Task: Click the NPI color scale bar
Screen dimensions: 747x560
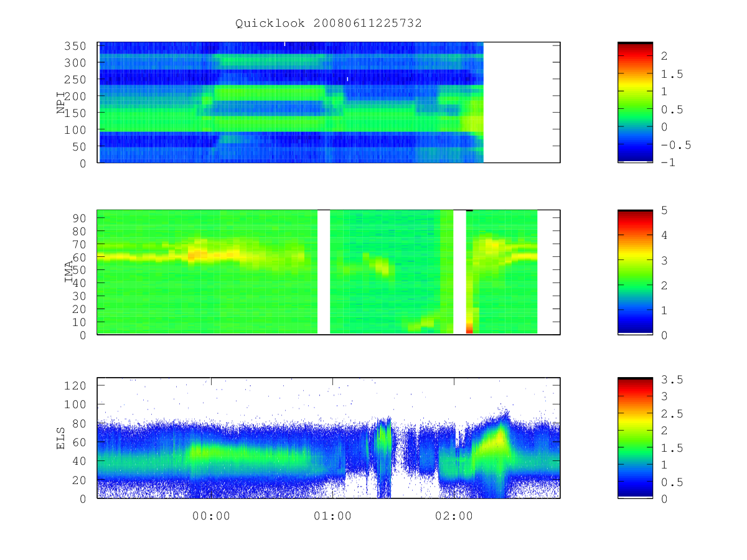Action: pyautogui.click(x=635, y=103)
